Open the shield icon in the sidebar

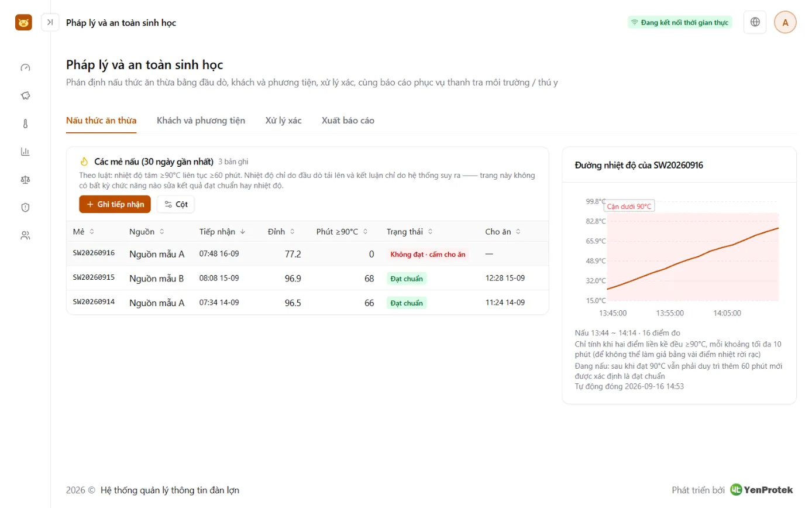[x=25, y=207]
